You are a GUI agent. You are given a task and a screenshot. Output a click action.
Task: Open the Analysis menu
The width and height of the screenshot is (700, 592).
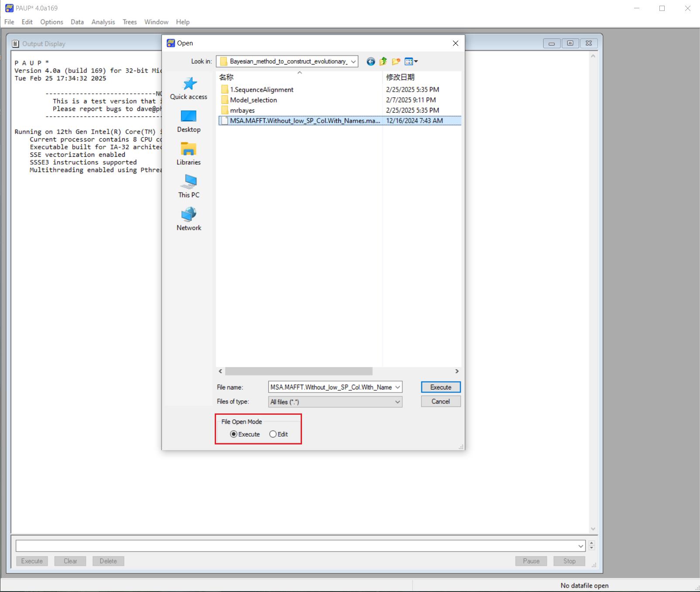coord(103,22)
